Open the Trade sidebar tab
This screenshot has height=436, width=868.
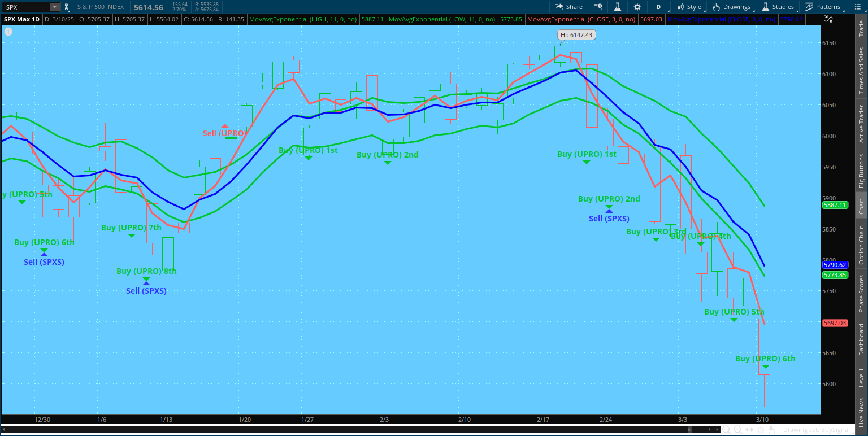point(861,28)
